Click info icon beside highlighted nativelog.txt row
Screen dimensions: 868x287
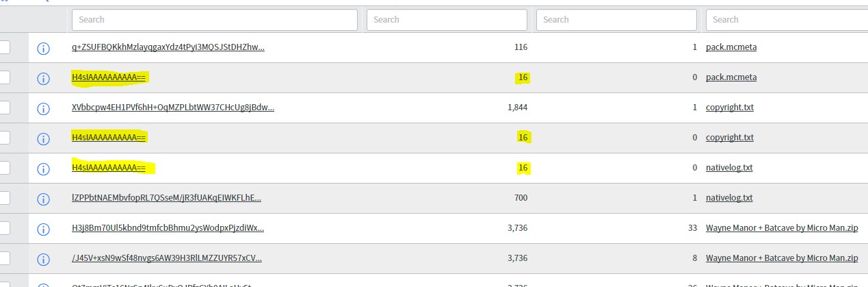(43, 169)
